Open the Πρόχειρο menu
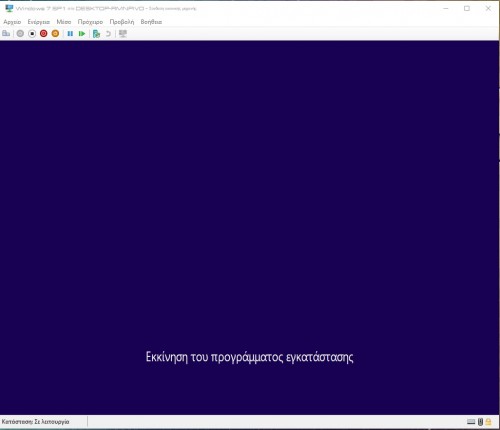The image size is (500, 430). (x=90, y=22)
